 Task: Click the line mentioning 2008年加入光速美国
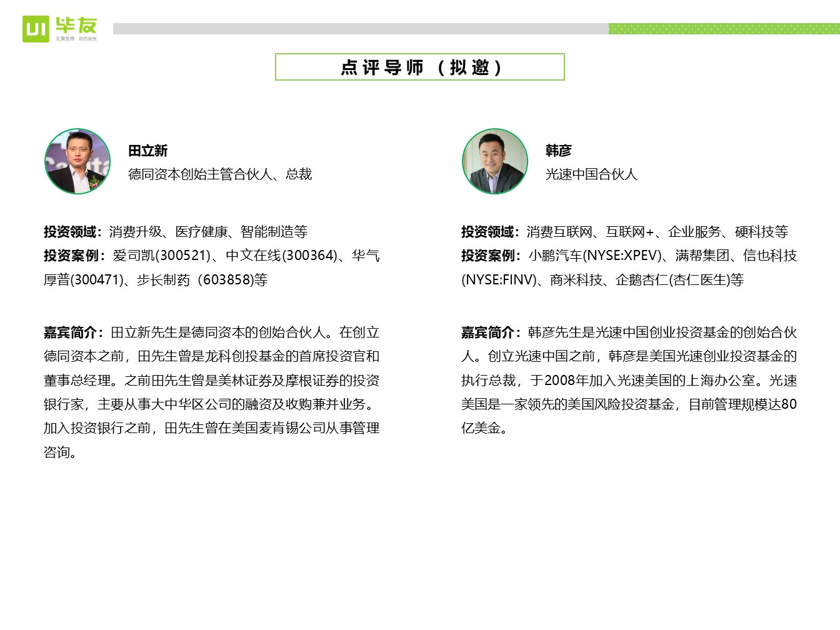point(629,381)
